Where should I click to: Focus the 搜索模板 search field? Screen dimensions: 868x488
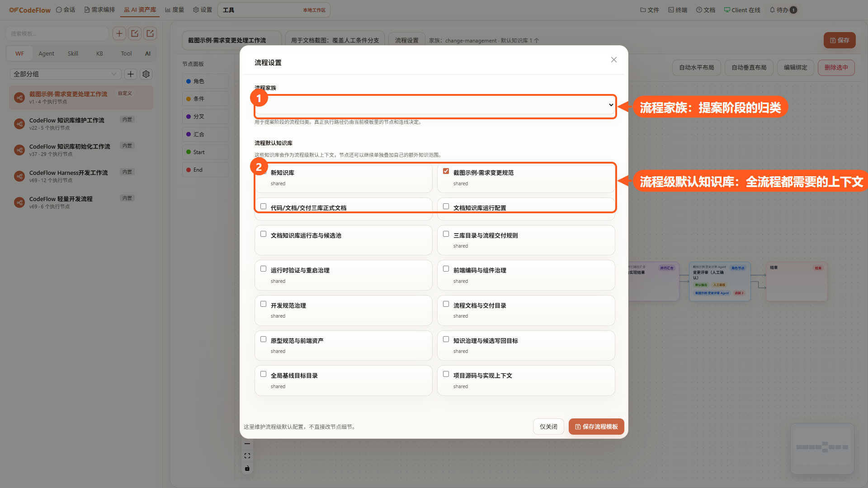[x=57, y=33]
